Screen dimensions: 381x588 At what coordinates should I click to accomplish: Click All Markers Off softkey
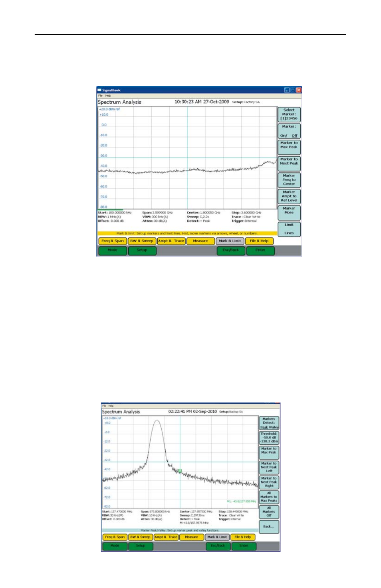point(269,512)
